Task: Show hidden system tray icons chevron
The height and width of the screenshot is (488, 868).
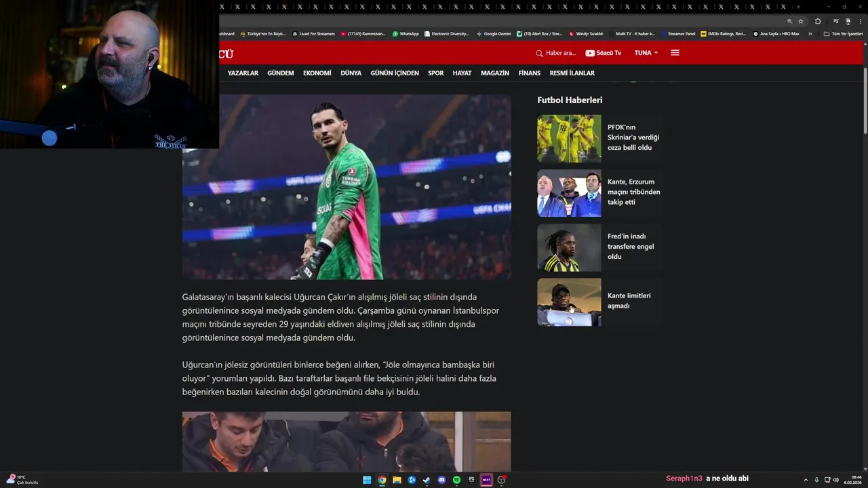Action: tap(806, 480)
